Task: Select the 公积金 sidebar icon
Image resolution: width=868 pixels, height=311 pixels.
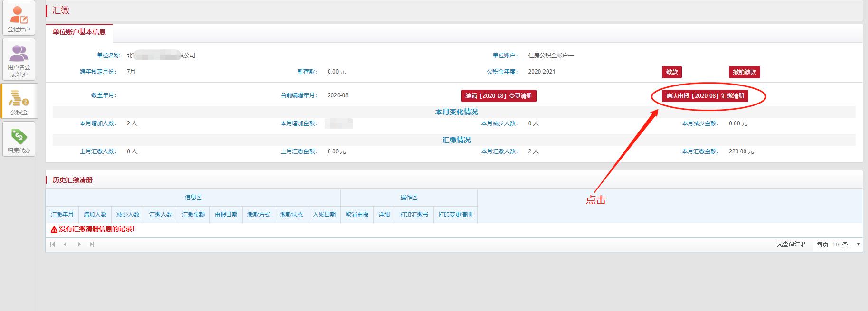Action: point(19,101)
